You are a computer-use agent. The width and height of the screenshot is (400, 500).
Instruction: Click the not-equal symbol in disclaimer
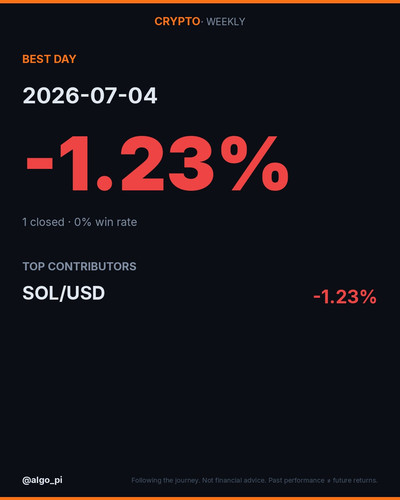(x=329, y=481)
